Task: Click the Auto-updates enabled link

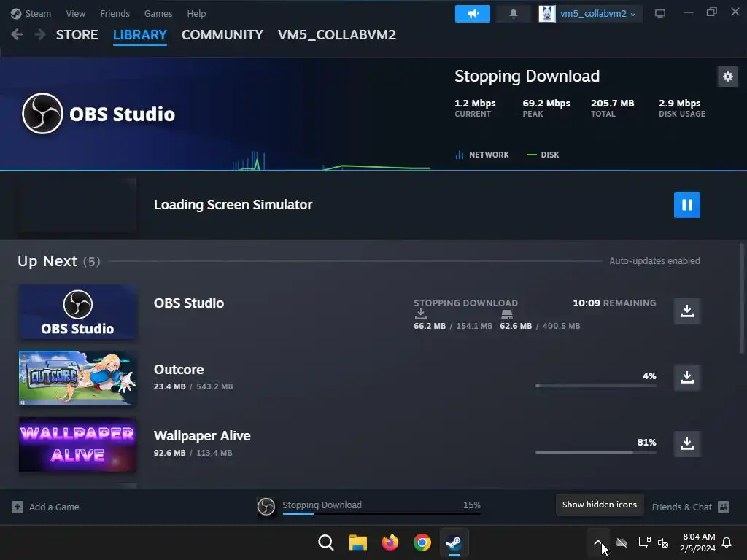Action: [x=654, y=261]
